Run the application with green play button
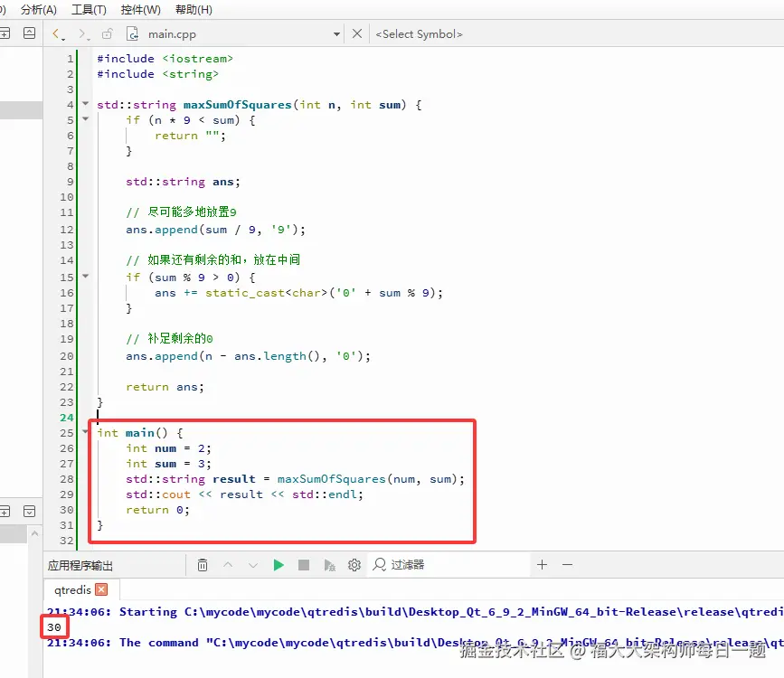 point(279,565)
